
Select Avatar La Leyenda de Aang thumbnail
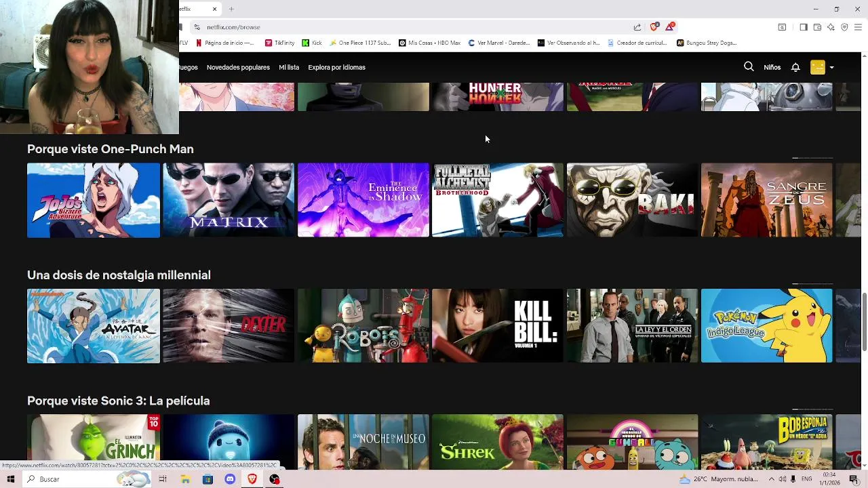(x=94, y=326)
